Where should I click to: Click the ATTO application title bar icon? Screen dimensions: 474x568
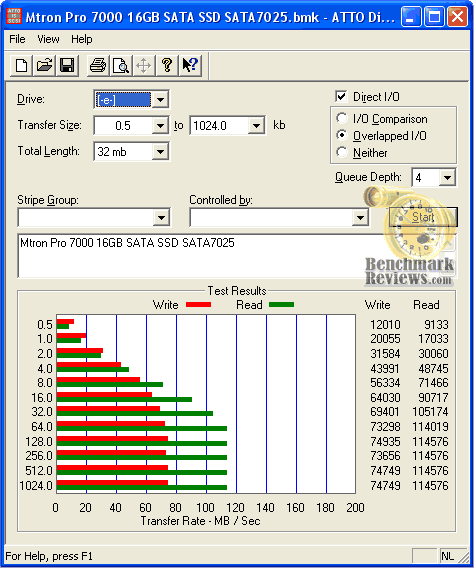tap(14, 16)
